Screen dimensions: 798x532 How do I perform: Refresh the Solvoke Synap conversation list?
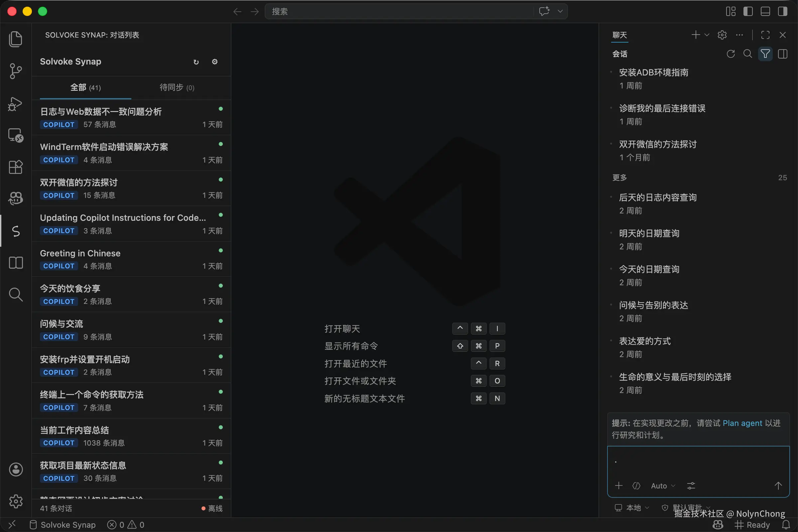tap(196, 62)
